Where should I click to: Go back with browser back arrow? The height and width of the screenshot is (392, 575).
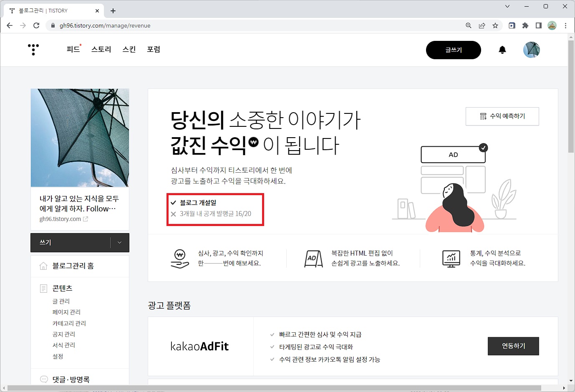tap(10, 25)
